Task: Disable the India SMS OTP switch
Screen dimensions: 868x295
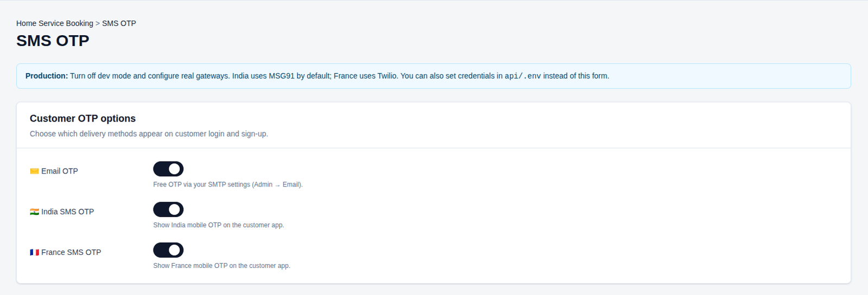Action: (168, 210)
